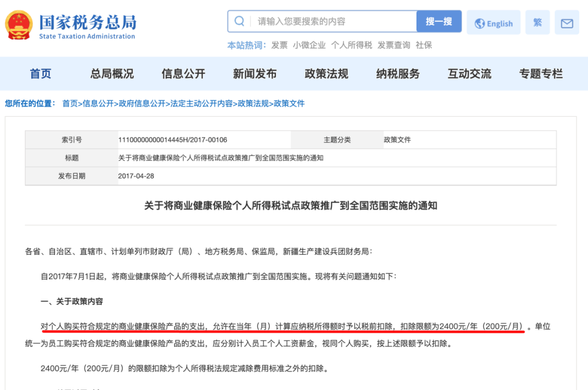Click the 搜一搜 search button
This screenshot has height=390, width=588.
tap(439, 21)
